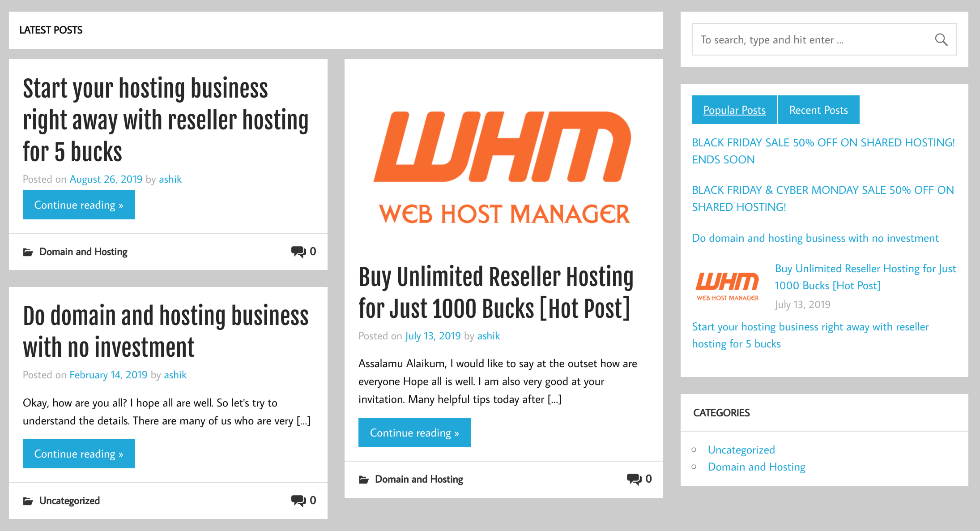This screenshot has height=531, width=980.
Task: Click comments bubble icon on reseller 5 bucks post
Action: point(298,252)
